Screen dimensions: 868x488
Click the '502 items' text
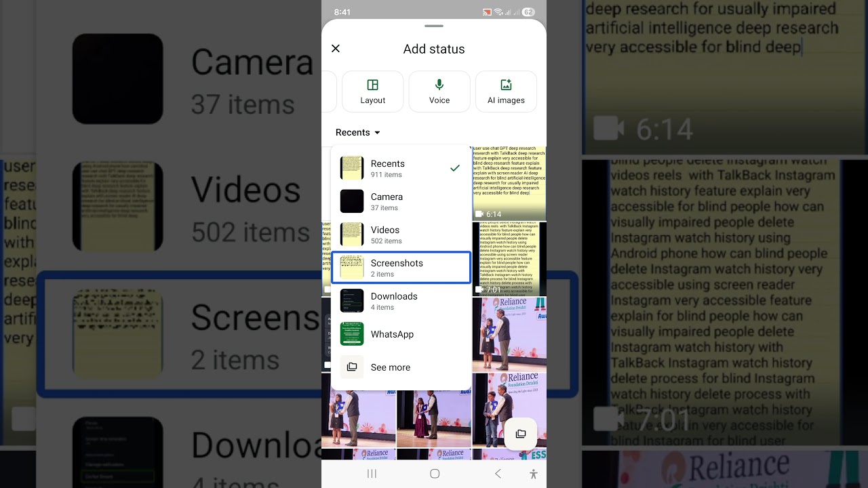click(x=387, y=241)
